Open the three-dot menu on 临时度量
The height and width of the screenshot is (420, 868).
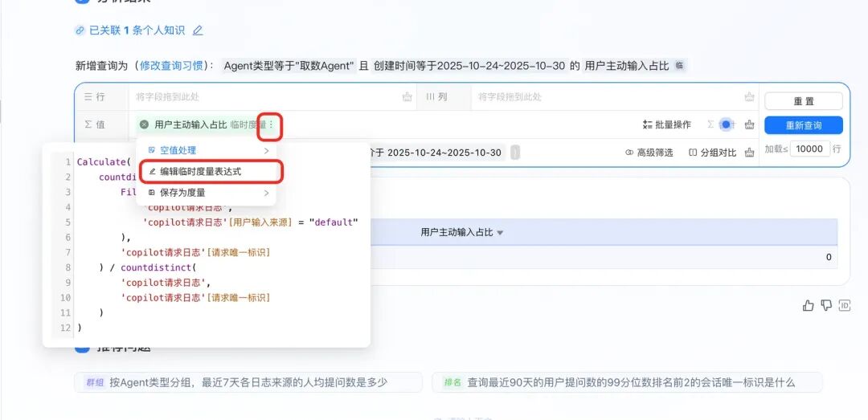271,124
